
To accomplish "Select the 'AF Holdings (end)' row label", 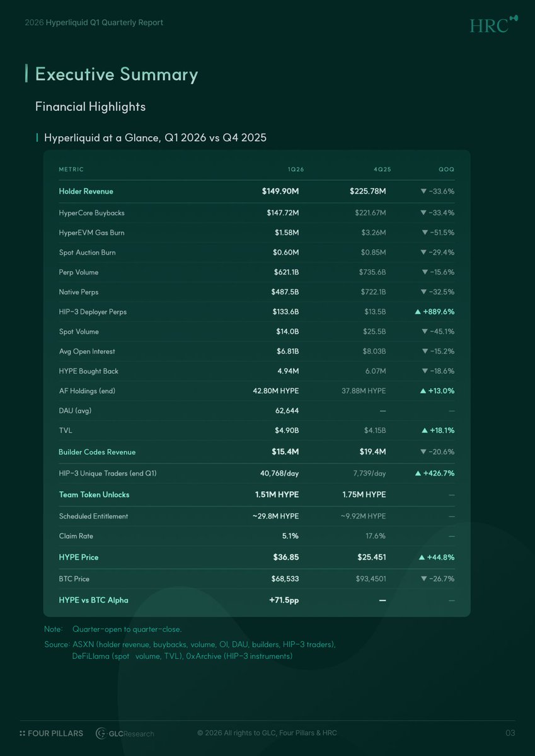I will point(87,391).
